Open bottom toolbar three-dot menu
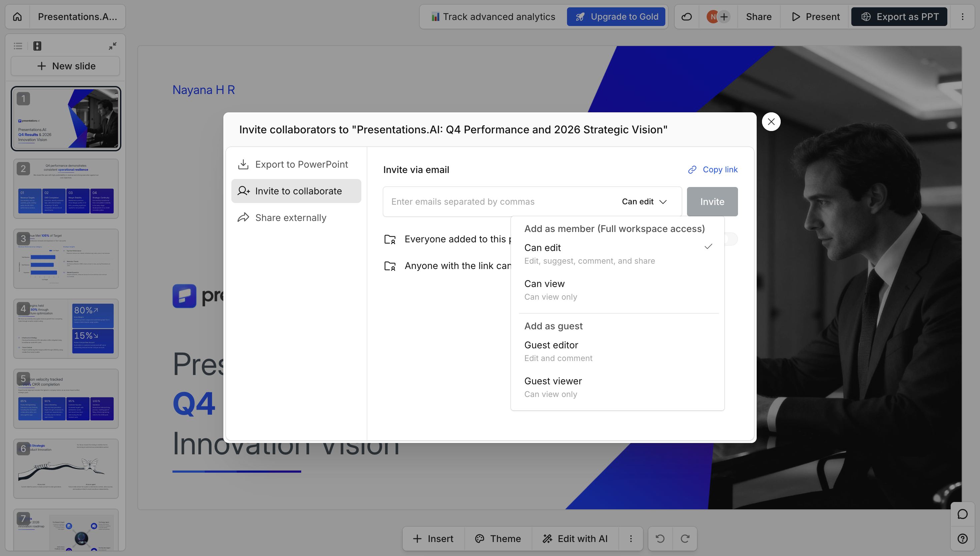The height and width of the screenshot is (556, 980). (x=631, y=538)
